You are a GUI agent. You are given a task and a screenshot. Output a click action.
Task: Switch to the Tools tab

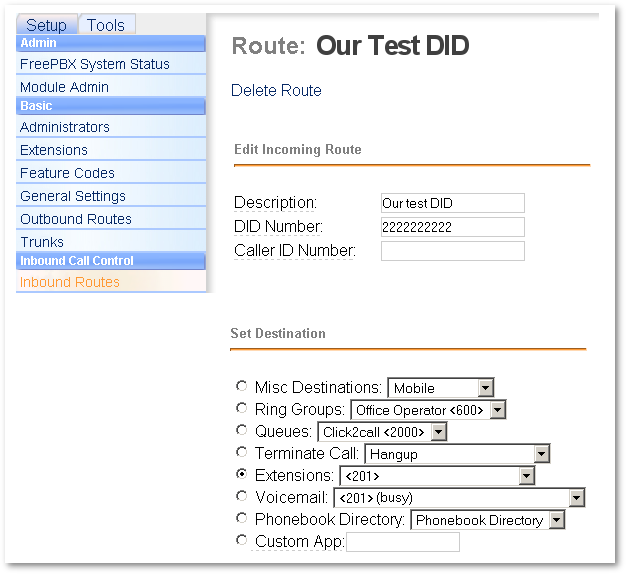[x=106, y=25]
